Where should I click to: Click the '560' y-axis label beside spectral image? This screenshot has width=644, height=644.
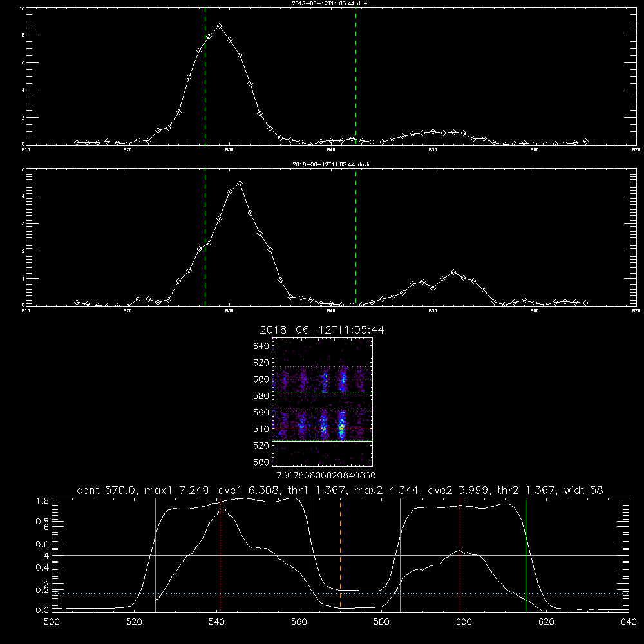coord(261,412)
